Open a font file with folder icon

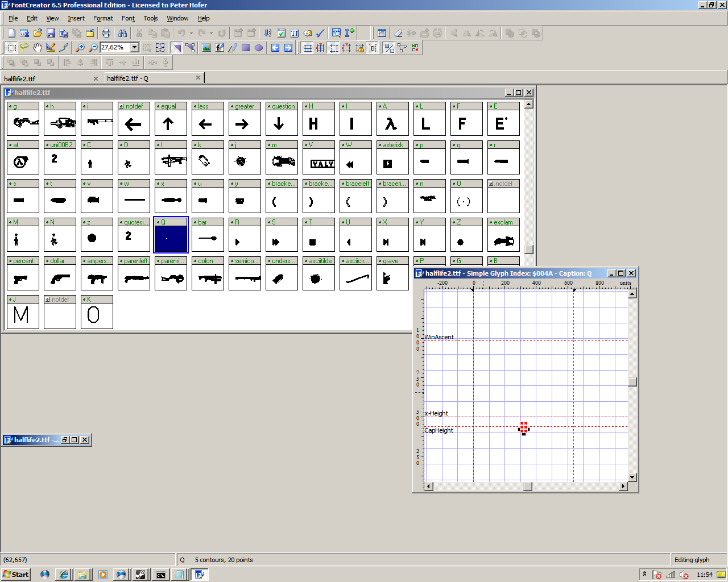[x=38, y=33]
